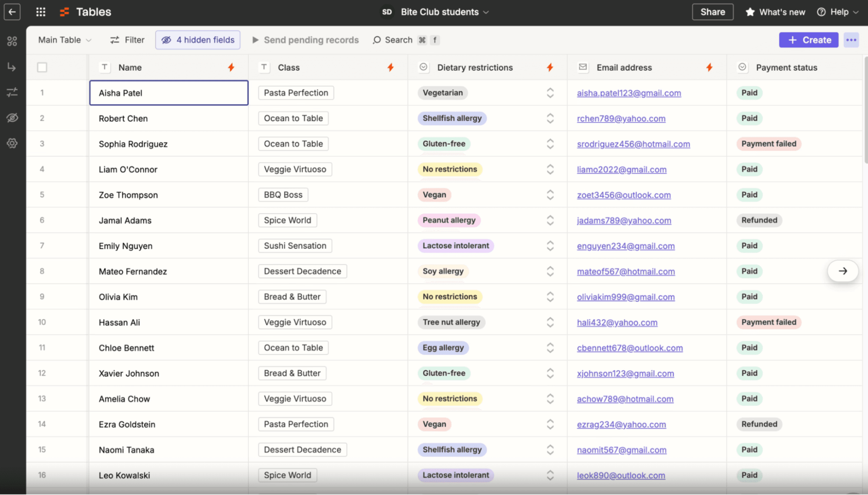Go back using the arrow button
This screenshot has height=495, width=868.
pos(12,12)
